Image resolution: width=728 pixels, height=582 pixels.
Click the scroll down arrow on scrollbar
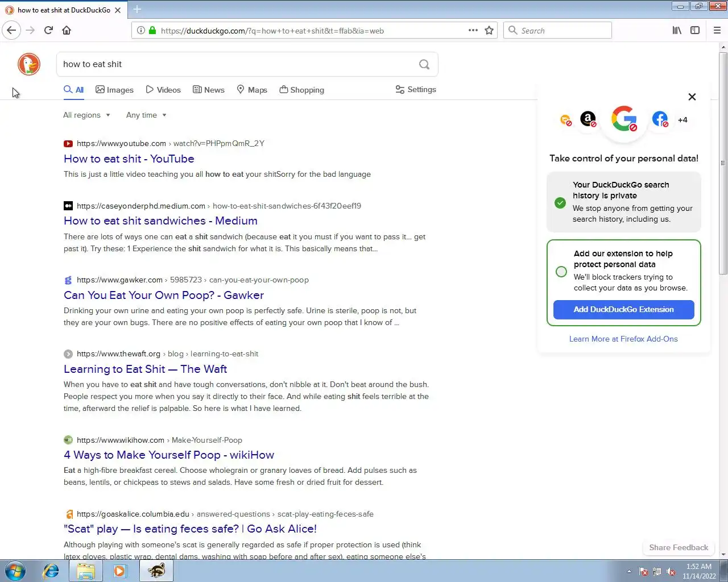pos(723,555)
